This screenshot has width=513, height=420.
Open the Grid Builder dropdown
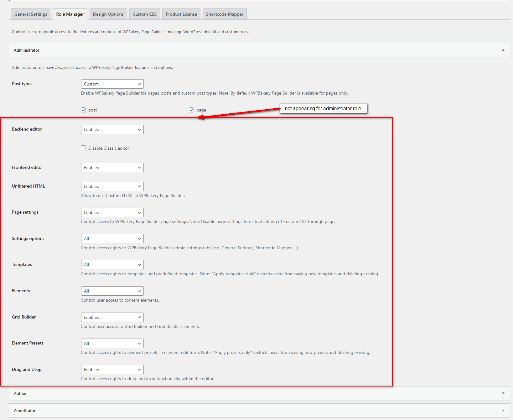point(112,317)
